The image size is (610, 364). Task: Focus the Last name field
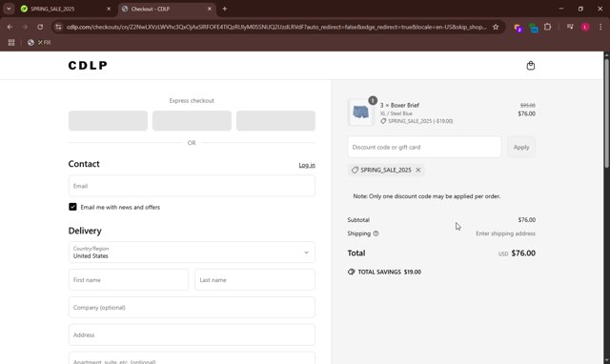pyautogui.click(x=254, y=279)
